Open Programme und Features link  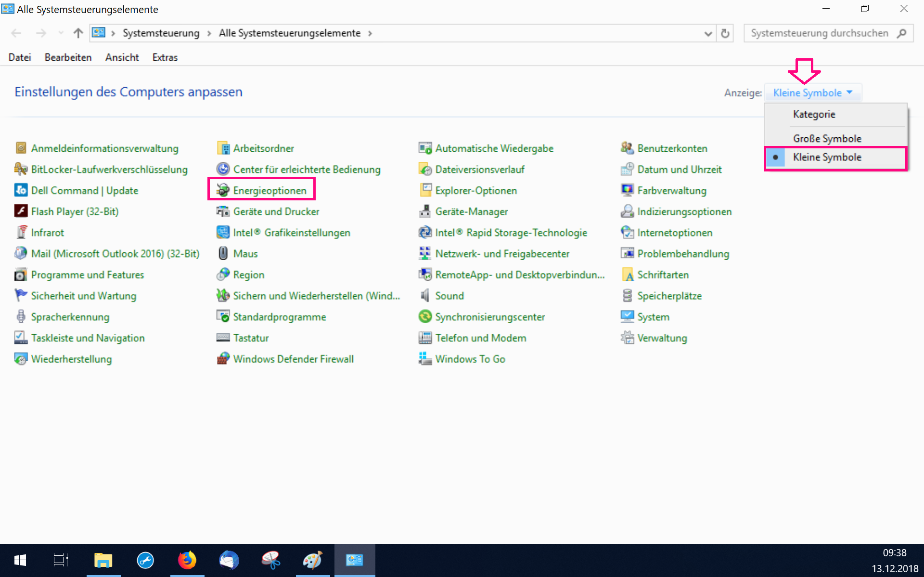[87, 275]
